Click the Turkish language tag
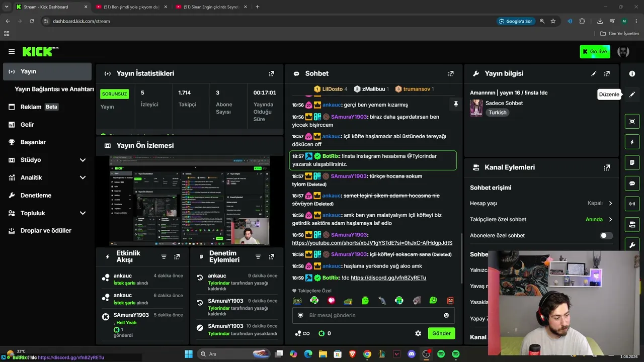Screen dimensions: 644x362 [498, 113]
